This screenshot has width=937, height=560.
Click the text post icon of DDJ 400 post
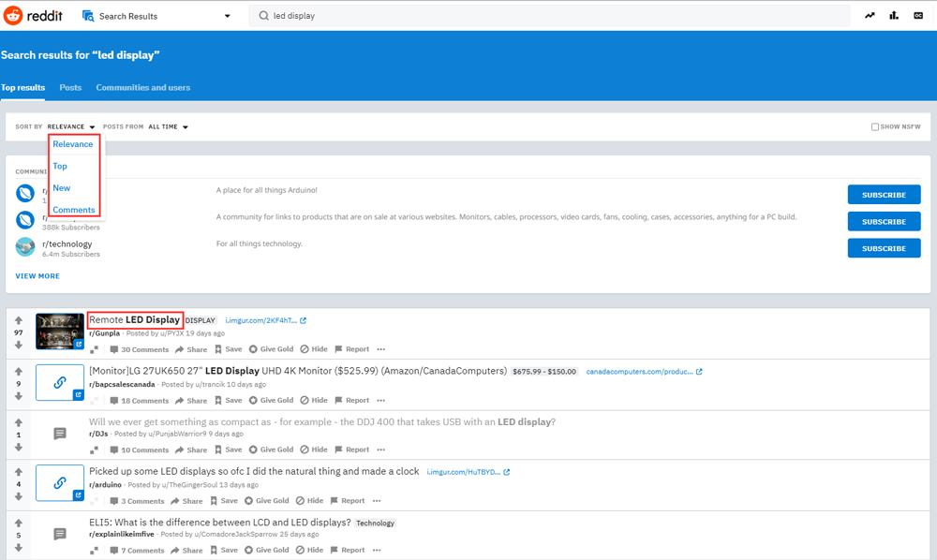point(60,434)
